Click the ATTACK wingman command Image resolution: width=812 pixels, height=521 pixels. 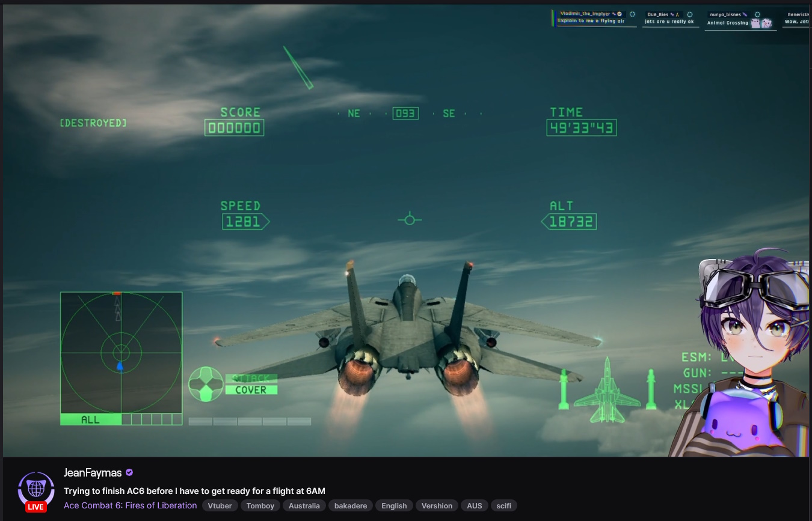click(x=251, y=379)
